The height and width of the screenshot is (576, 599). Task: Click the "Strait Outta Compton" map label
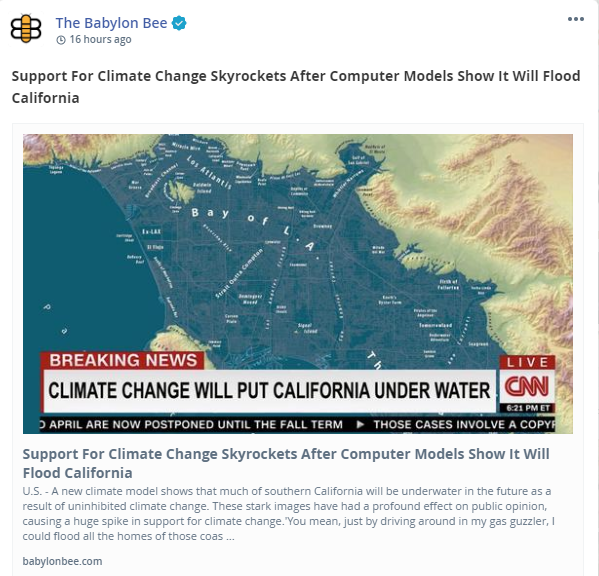(239, 273)
